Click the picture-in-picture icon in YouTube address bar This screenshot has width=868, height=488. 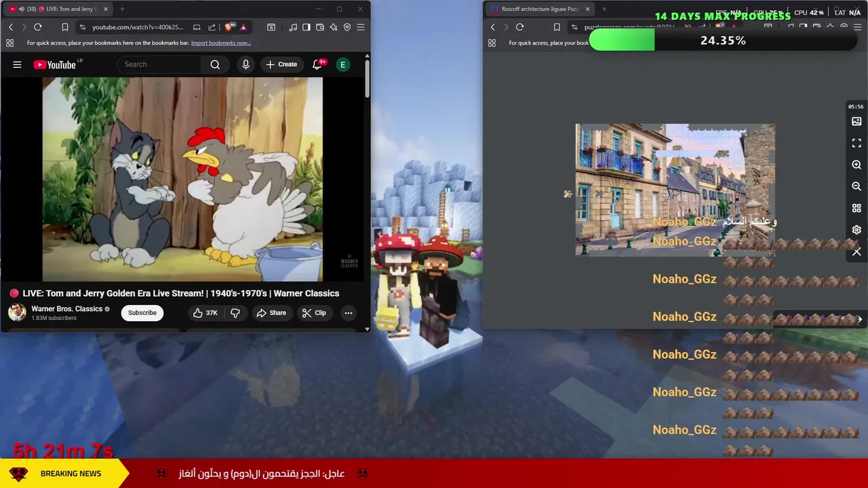[197, 27]
